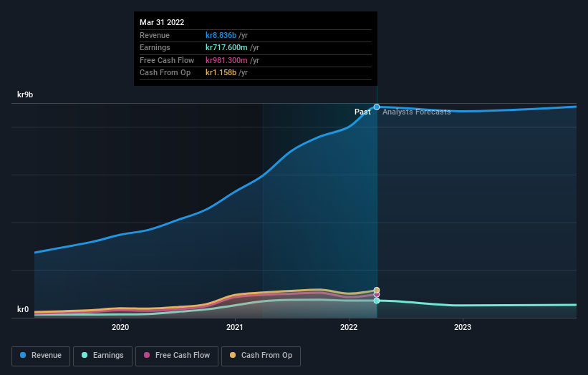Toggle the Earnings series label in legend

(x=107, y=355)
